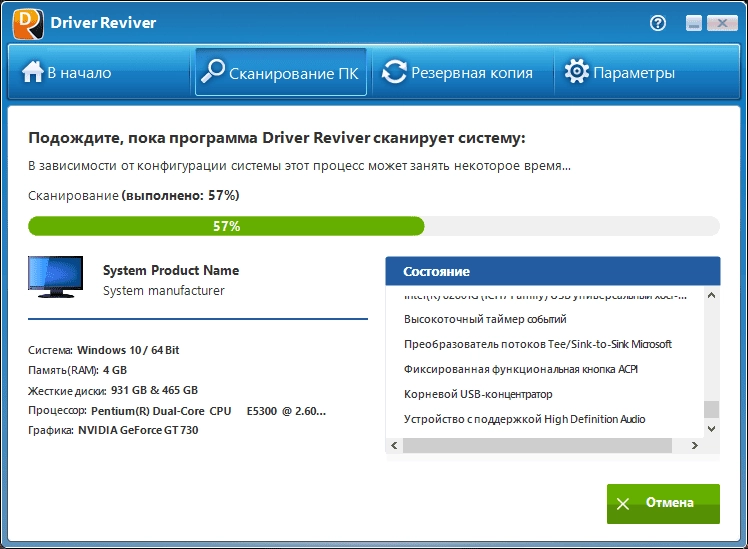Open the 'Параметры' tab
The width and height of the screenshot is (748, 549).
pyautogui.click(x=646, y=73)
